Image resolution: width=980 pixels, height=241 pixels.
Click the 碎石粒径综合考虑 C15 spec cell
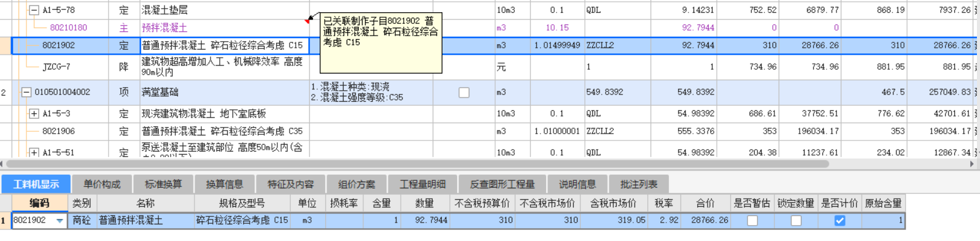pos(242,221)
